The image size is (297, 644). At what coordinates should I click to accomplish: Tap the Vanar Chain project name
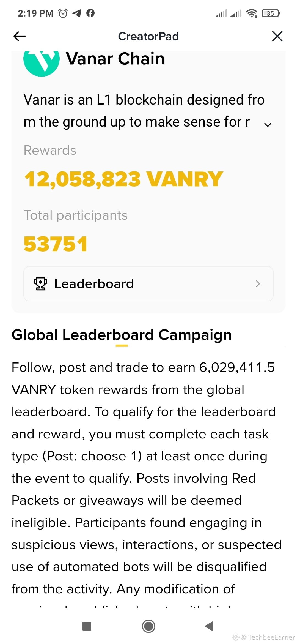click(x=115, y=59)
